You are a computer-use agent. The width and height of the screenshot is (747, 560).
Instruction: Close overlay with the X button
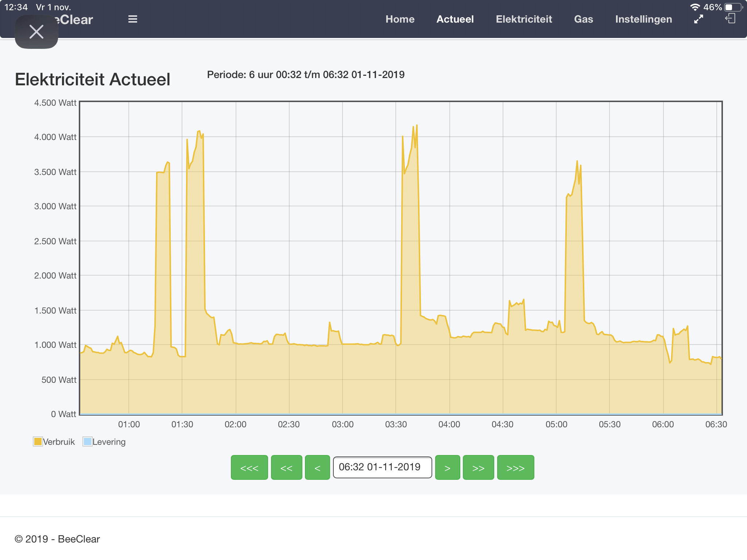(36, 32)
